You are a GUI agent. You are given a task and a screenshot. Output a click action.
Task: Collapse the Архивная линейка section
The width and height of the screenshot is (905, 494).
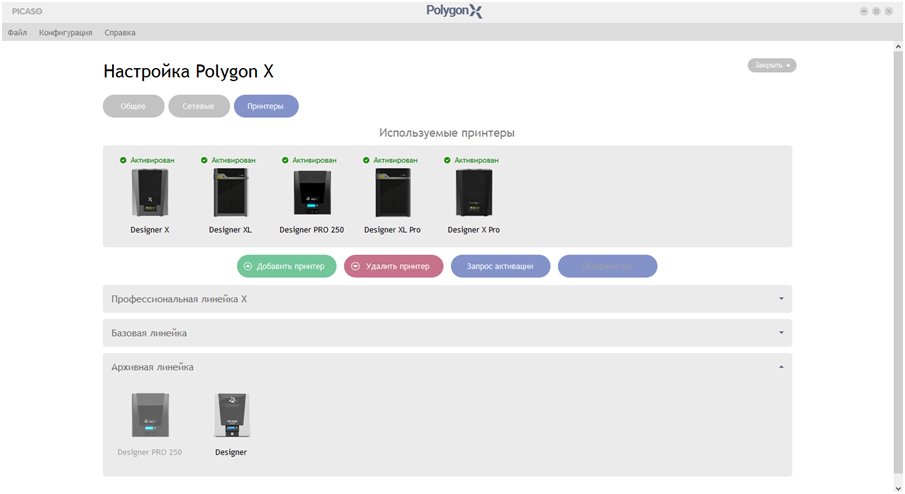(x=781, y=366)
